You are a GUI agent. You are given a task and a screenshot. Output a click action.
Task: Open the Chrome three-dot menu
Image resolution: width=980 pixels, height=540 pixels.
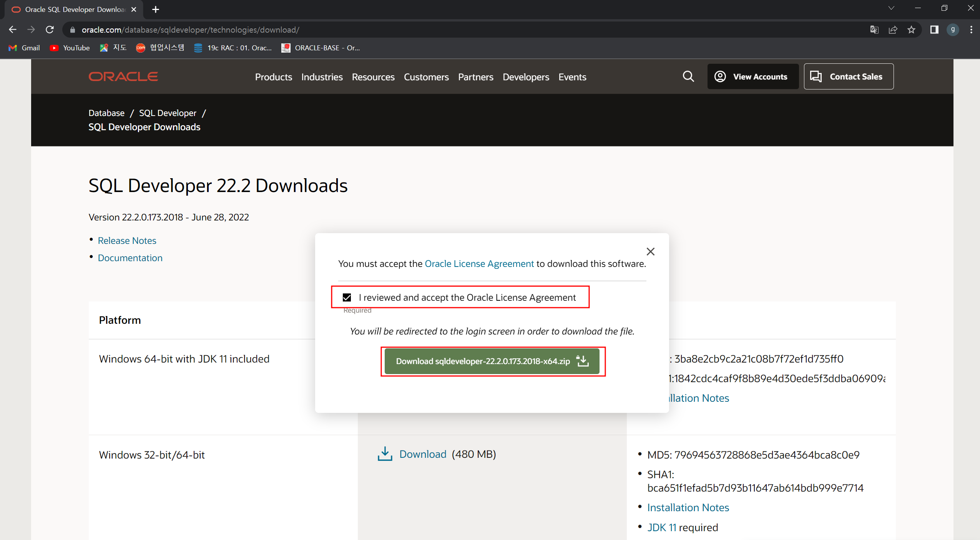pyautogui.click(x=971, y=30)
